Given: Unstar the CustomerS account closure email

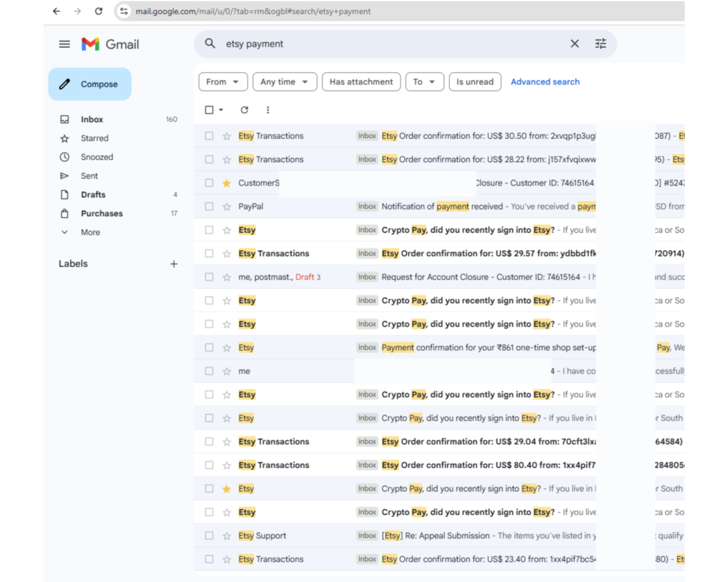Looking at the screenshot, I should (226, 183).
